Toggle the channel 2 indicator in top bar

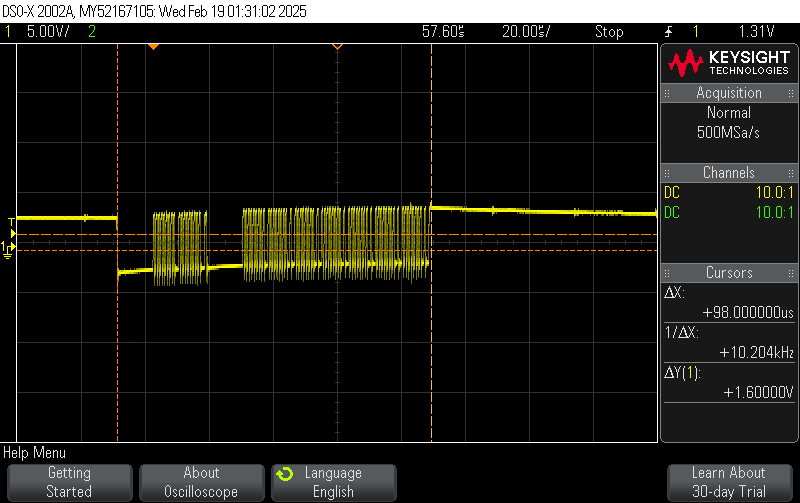click(92, 32)
